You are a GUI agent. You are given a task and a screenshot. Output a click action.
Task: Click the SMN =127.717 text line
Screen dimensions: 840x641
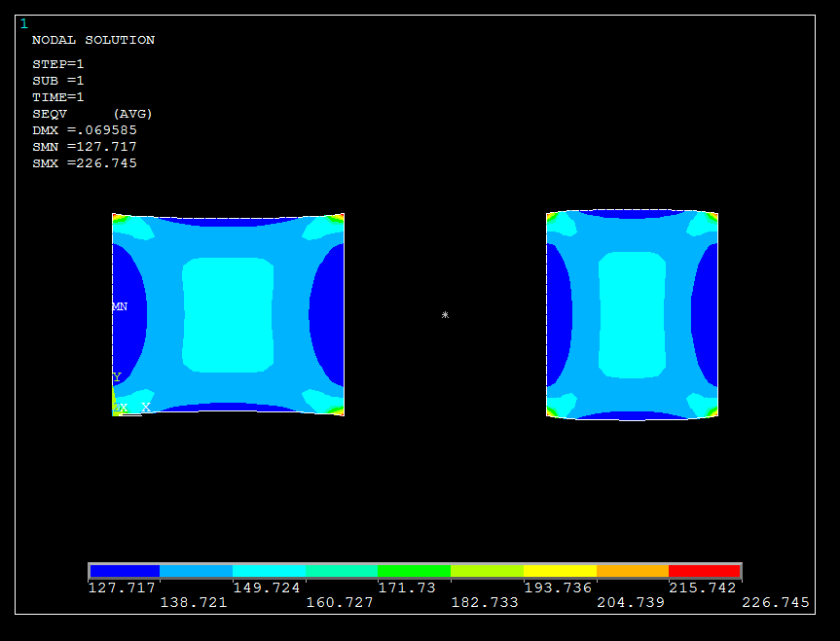[84, 147]
